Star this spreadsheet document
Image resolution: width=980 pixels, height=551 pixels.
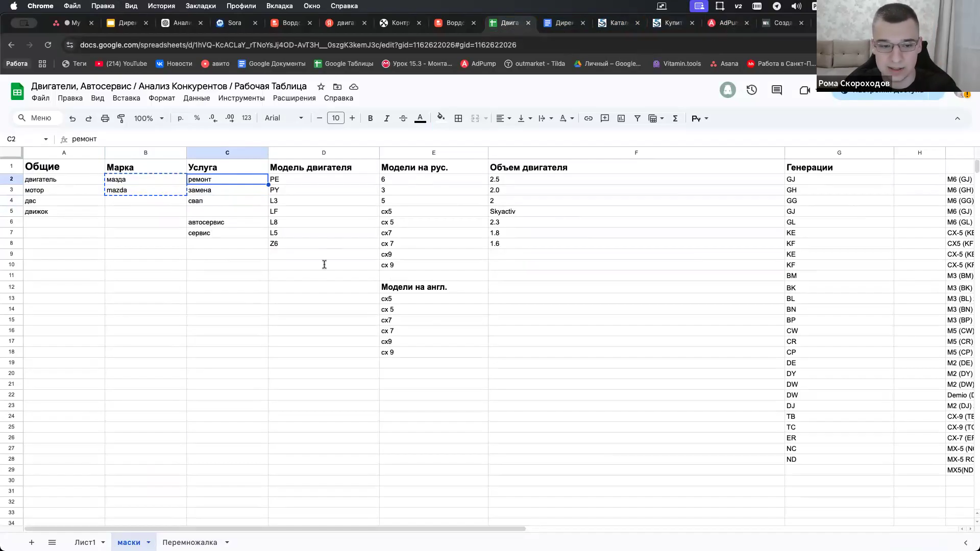pos(321,87)
